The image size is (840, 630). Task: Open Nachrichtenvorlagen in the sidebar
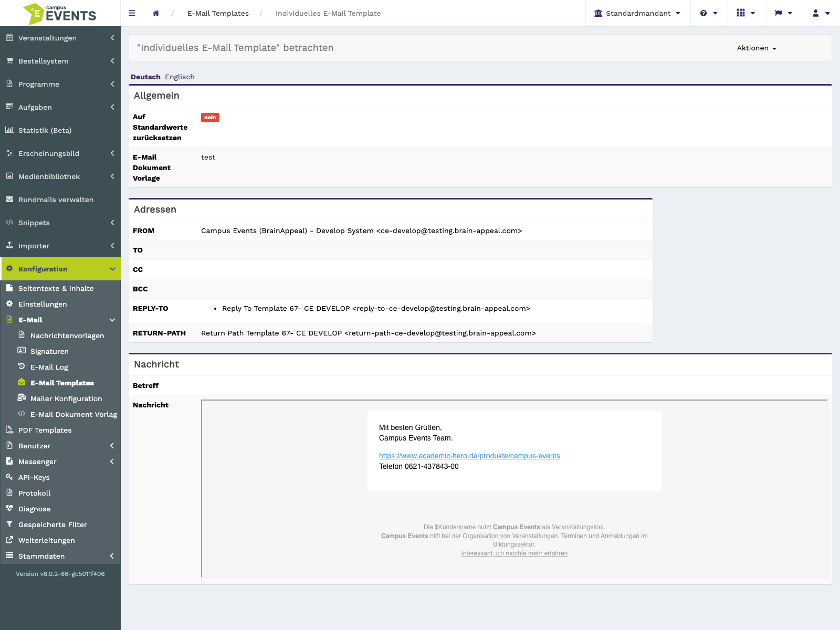(x=67, y=335)
